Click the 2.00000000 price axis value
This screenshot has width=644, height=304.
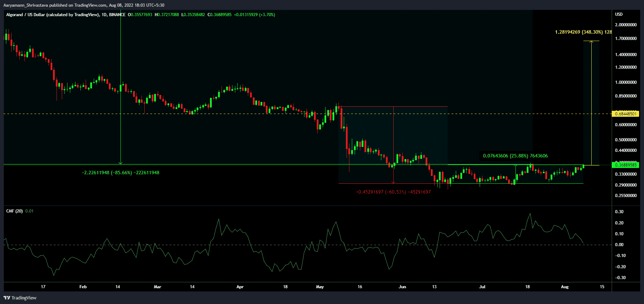pos(626,25)
